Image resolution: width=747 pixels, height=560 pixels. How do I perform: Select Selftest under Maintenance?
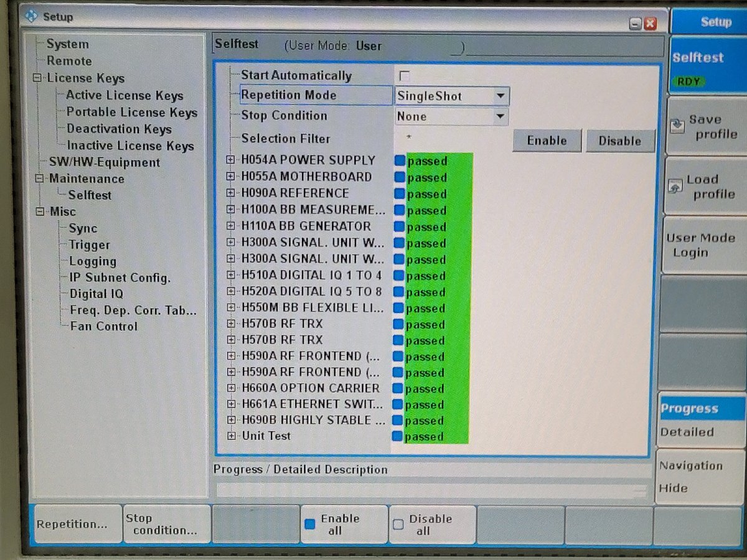click(x=90, y=195)
